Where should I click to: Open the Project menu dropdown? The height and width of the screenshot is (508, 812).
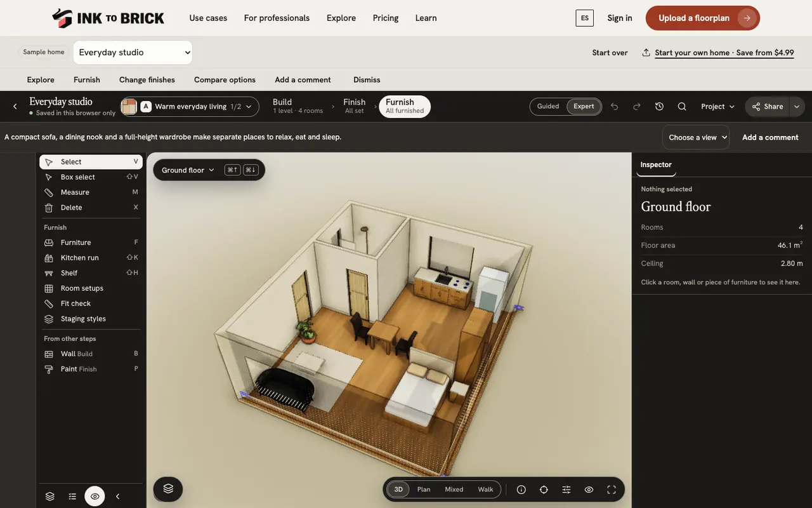[x=718, y=107]
